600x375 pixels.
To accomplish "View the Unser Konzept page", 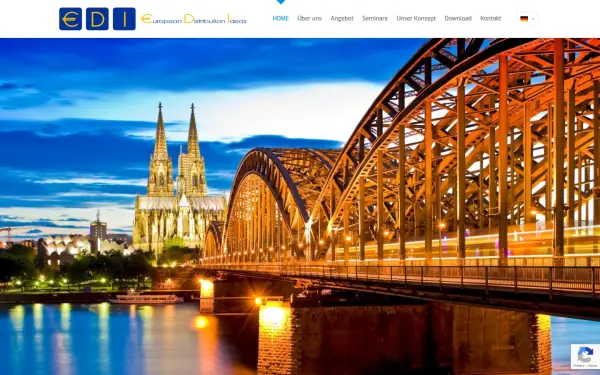I will click(416, 18).
